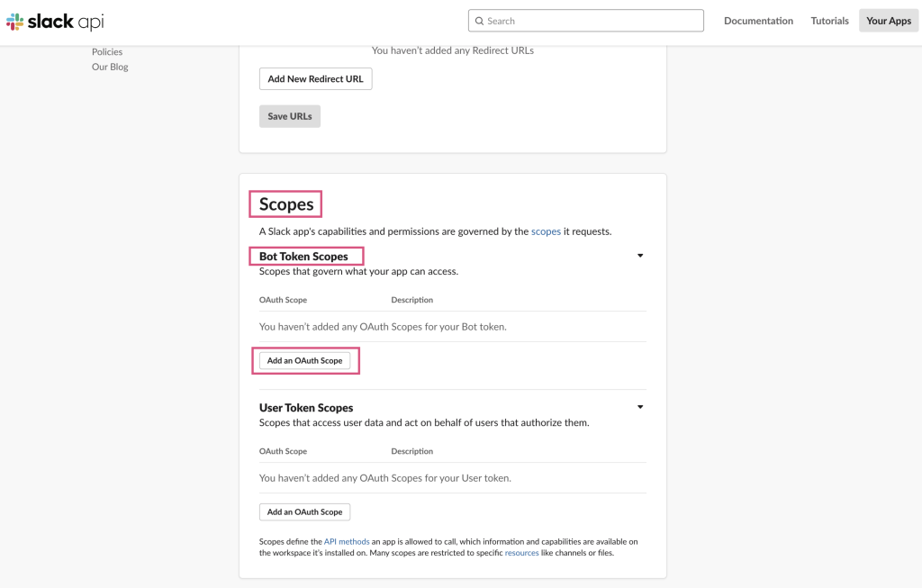The width and height of the screenshot is (922, 588).
Task: Collapse the Bot Token Scopes section
Action: click(x=640, y=256)
